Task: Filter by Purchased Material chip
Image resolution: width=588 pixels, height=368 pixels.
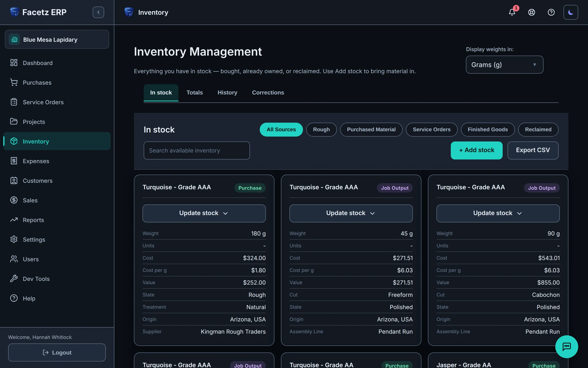Action: coord(371,129)
